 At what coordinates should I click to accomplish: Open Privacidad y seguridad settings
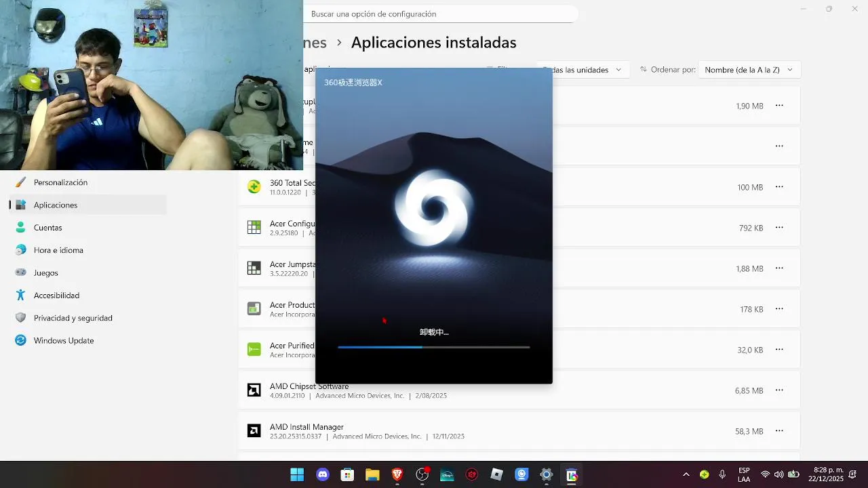(88, 318)
